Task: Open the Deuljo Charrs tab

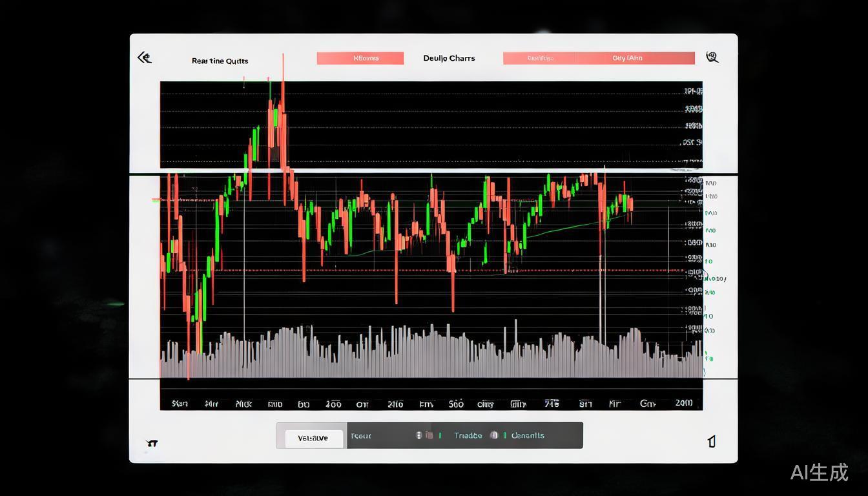Action: tap(449, 58)
